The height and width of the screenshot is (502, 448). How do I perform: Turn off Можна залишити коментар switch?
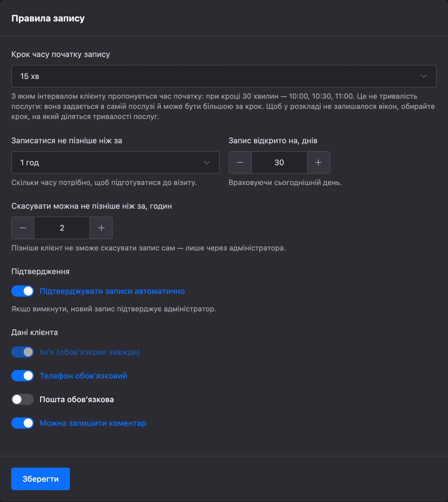pyautogui.click(x=23, y=423)
